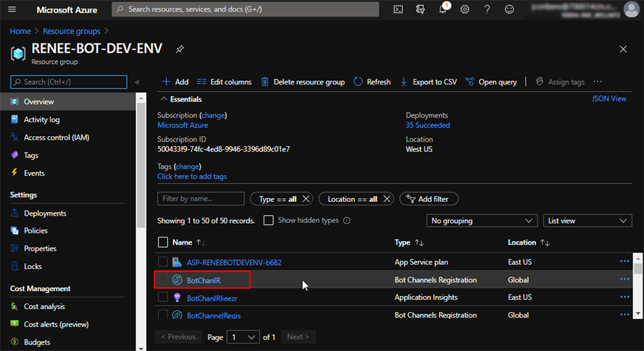The width and height of the screenshot is (644, 351).
Task: Check the ASP-RENEEBOTDEVENV-b682 row checkbox
Action: (x=163, y=262)
